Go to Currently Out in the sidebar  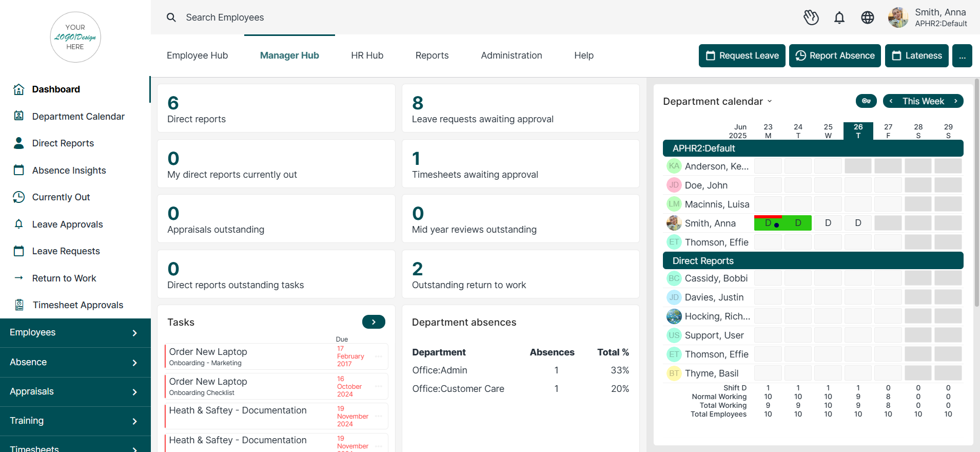[x=61, y=197]
